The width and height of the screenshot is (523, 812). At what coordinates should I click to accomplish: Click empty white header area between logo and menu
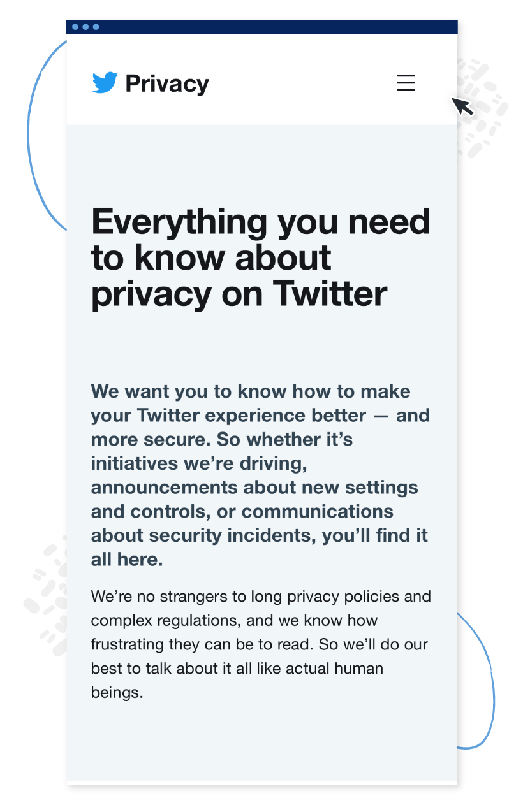300,83
